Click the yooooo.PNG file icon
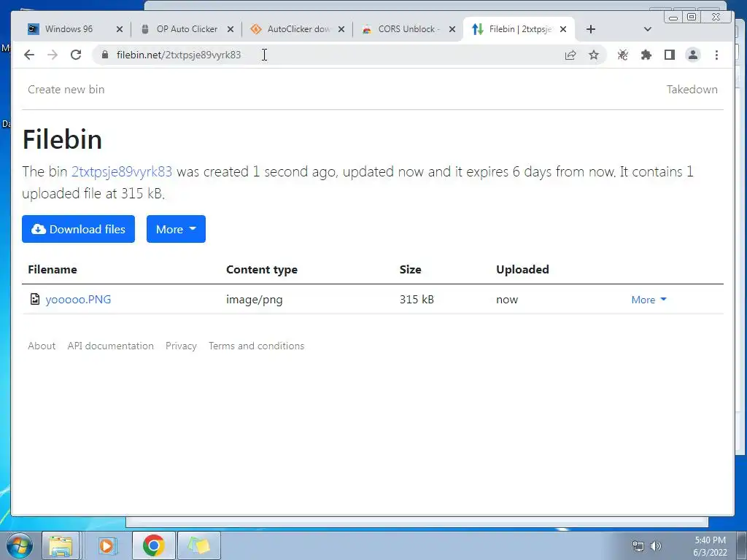This screenshot has width=747, height=560. pyautogui.click(x=35, y=299)
